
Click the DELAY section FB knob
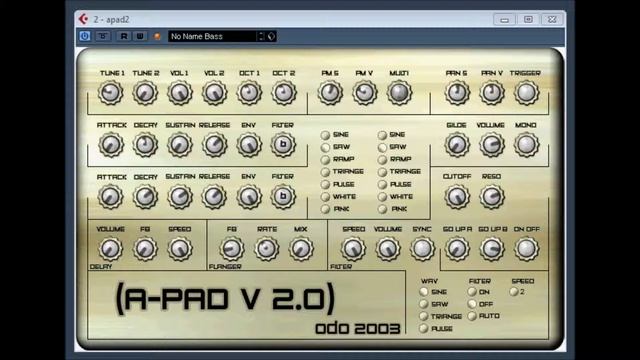[x=145, y=249]
